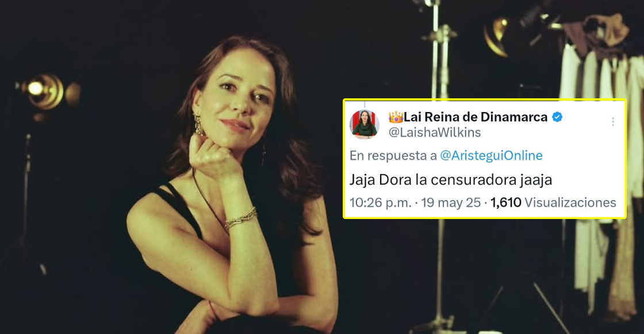This screenshot has width=644, height=334.
Task: Click the 19 may 25 date
Action: (451, 202)
